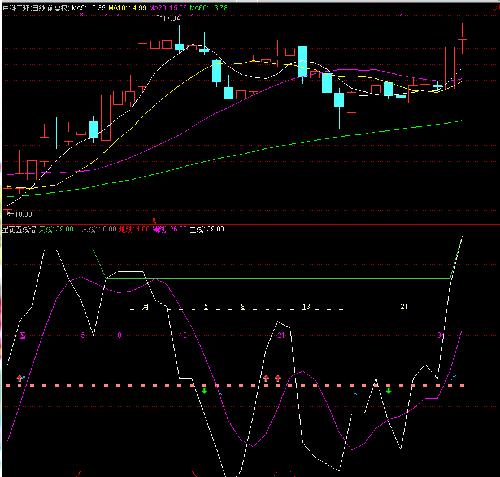Click the last green down-arrow sell signal
The width and height of the screenshot is (500, 477).
(388, 390)
